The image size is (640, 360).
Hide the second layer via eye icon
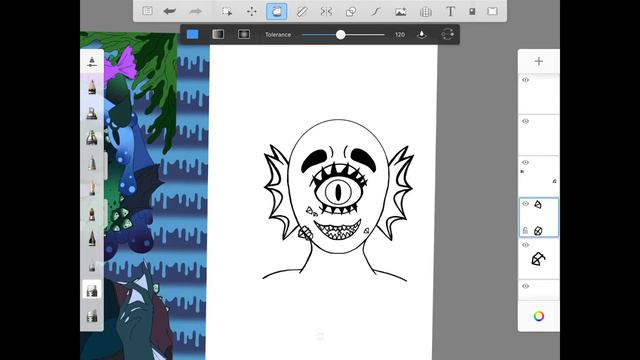[526, 121]
